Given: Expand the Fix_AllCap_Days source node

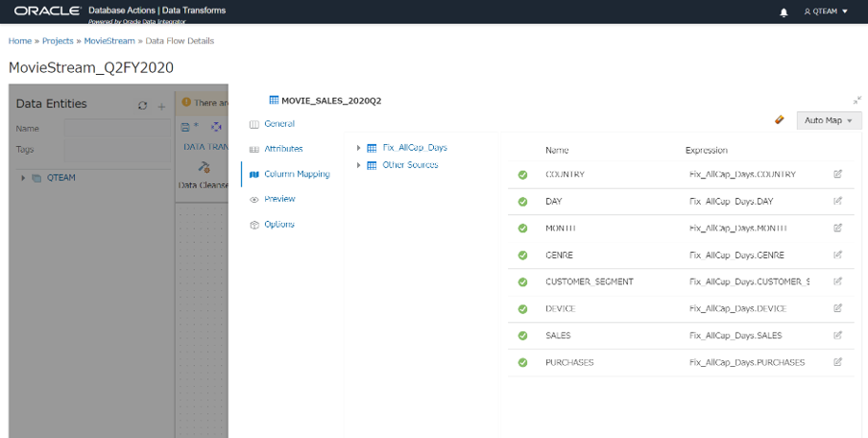Looking at the screenshot, I should click(358, 148).
